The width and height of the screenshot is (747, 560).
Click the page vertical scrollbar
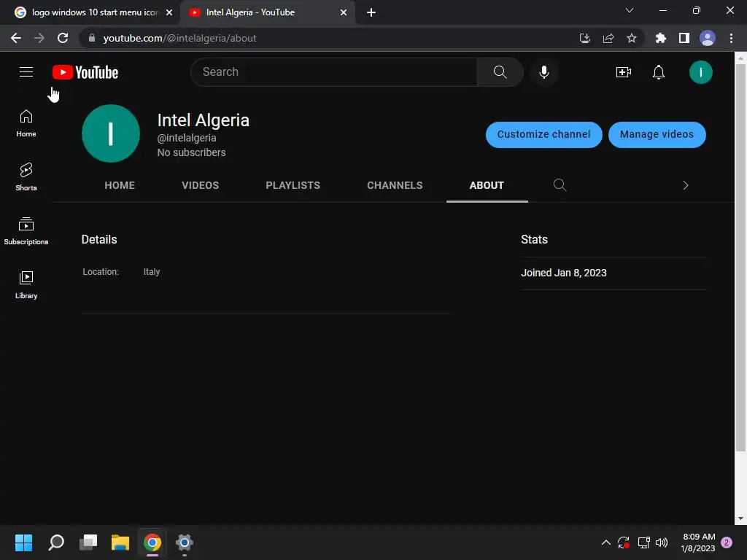(740, 257)
